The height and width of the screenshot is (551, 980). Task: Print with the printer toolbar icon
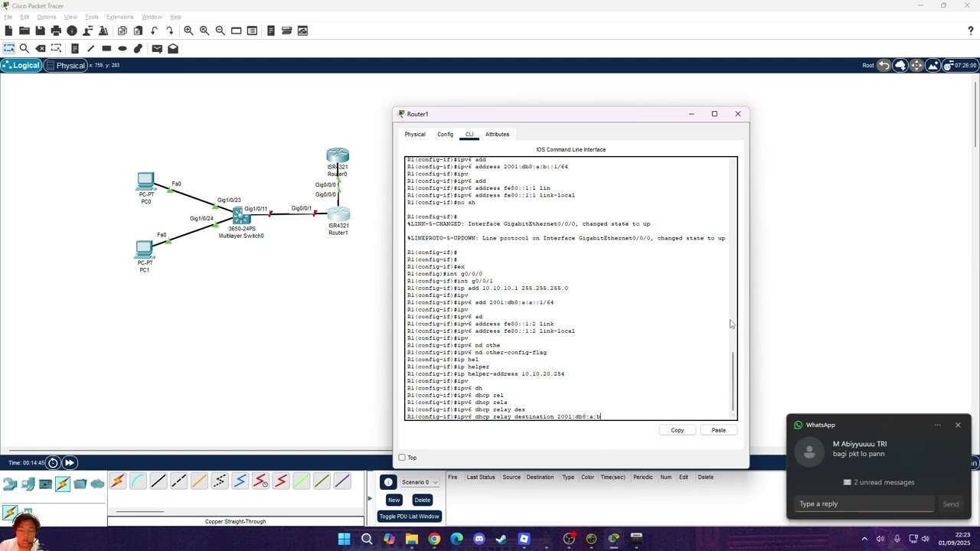[56, 31]
